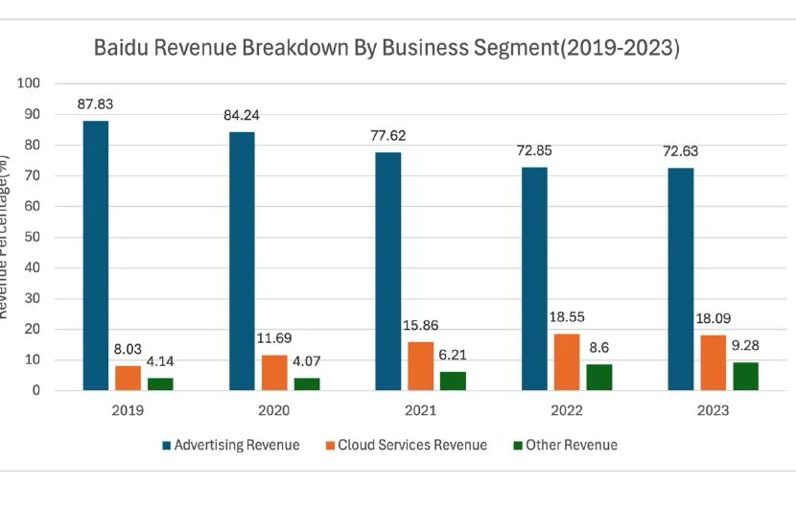796x532 pixels.
Task: Click the 100 y-axis tick label
Action: [29, 83]
